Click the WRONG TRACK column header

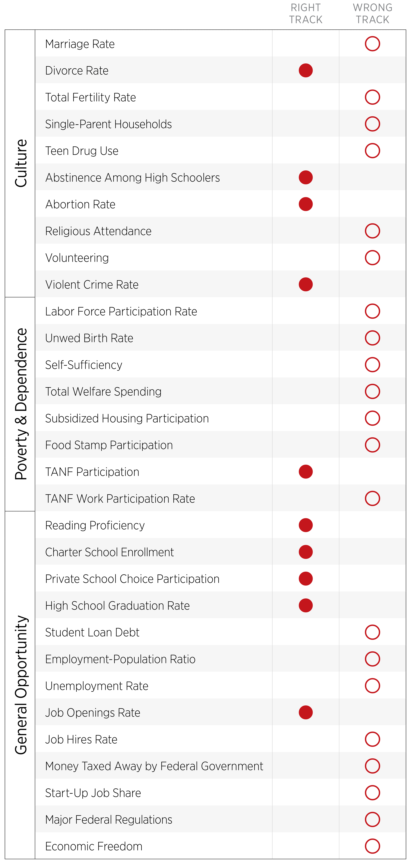point(372,14)
